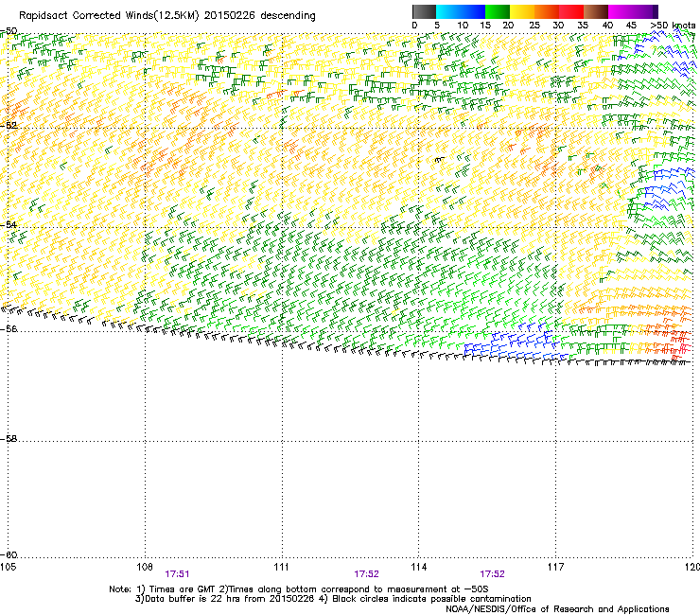This screenshot has height=615, width=700.
Task: Select the brown 35-40 knots legend swatch
Action: click(x=596, y=11)
